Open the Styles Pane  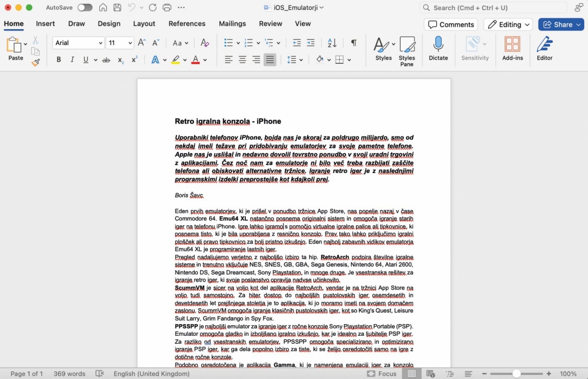tap(407, 51)
